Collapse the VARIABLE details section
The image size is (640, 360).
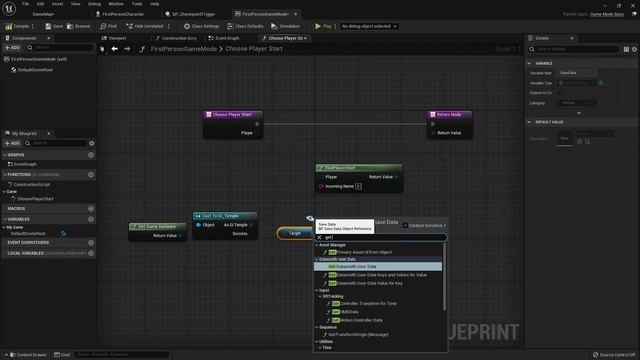[x=529, y=64]
